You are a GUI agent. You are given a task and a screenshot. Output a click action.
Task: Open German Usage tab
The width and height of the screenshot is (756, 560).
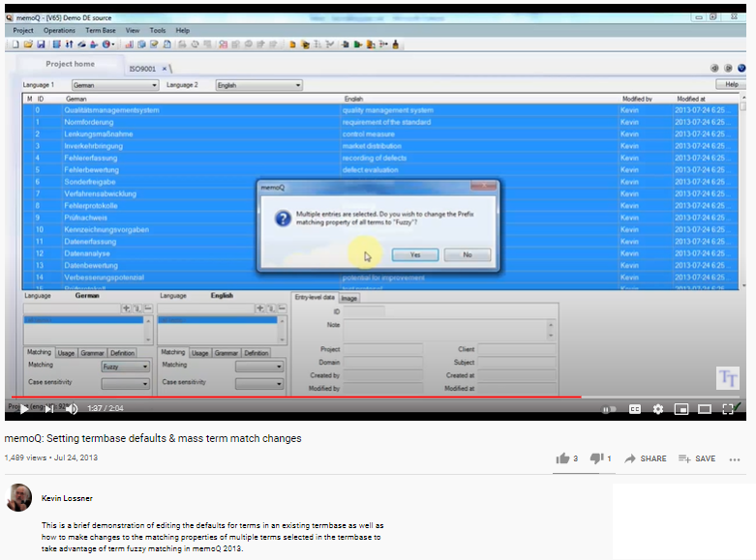[66, 353]
